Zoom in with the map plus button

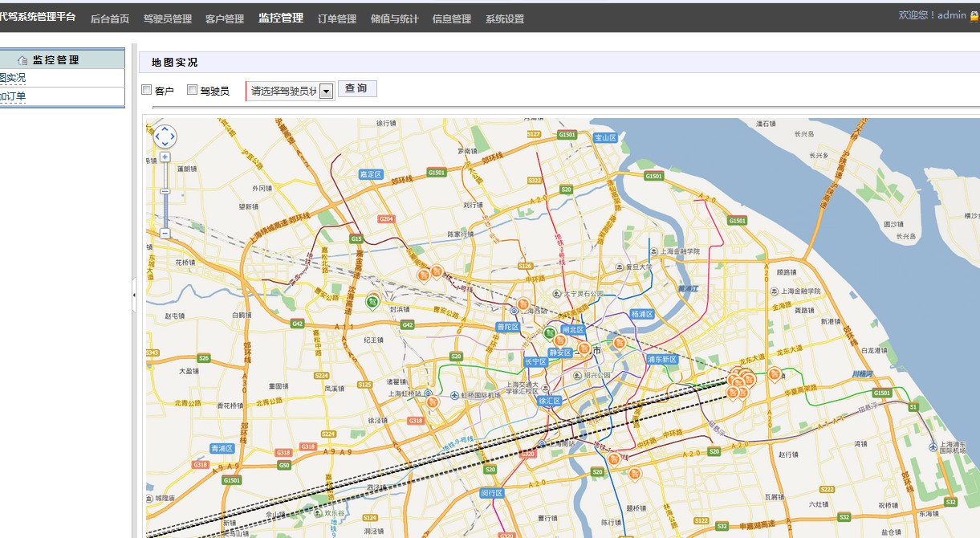[165, 157]
